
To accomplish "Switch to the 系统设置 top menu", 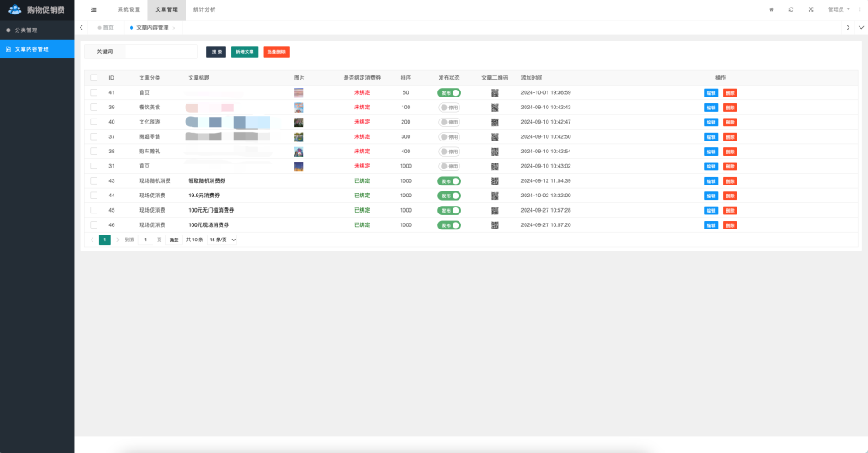I will (128, 9).
